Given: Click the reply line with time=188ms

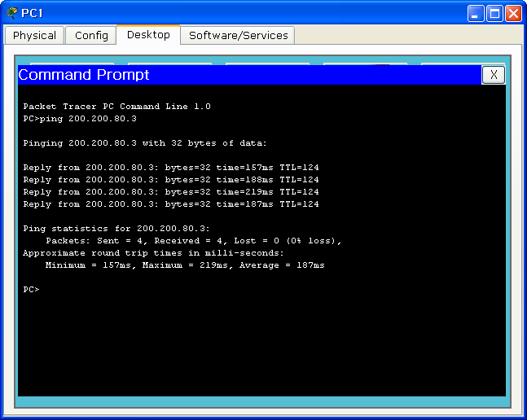Looking at the screenshot, I should [171, 180].
